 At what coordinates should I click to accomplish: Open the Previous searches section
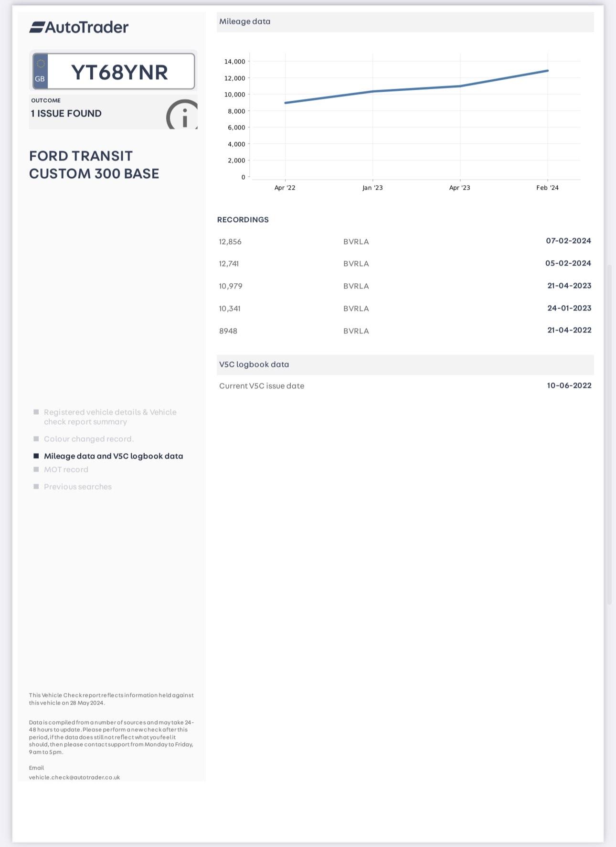pos(78,487)
